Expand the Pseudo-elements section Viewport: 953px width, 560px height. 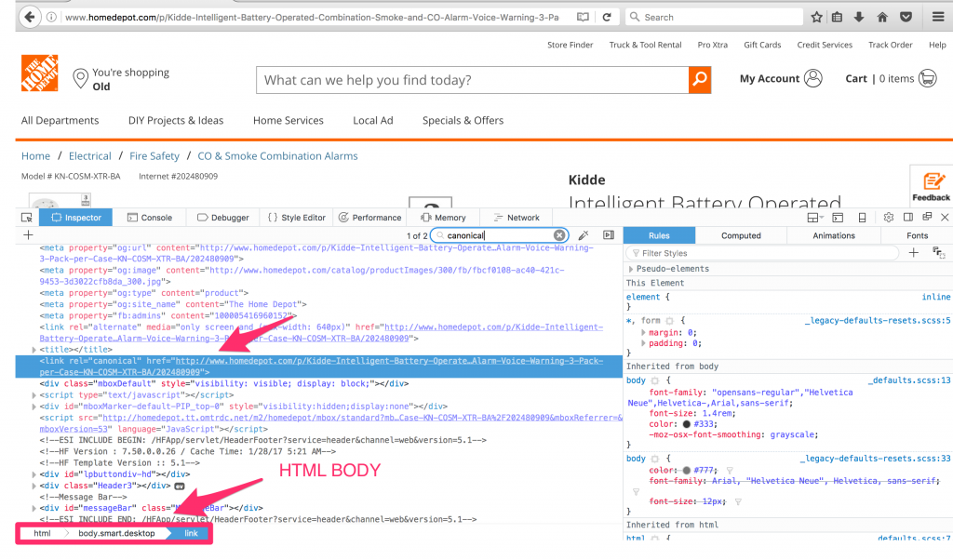click(631, 269)
